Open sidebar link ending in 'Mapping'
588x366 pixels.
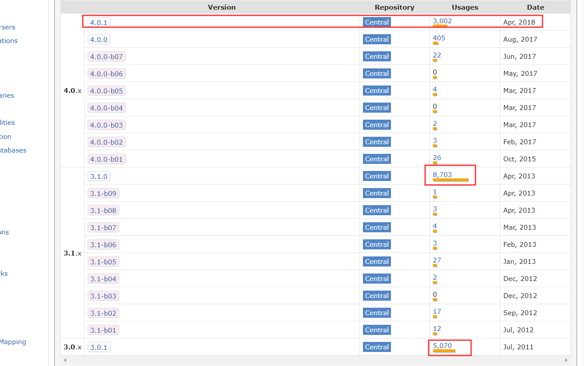coord(13,342)
